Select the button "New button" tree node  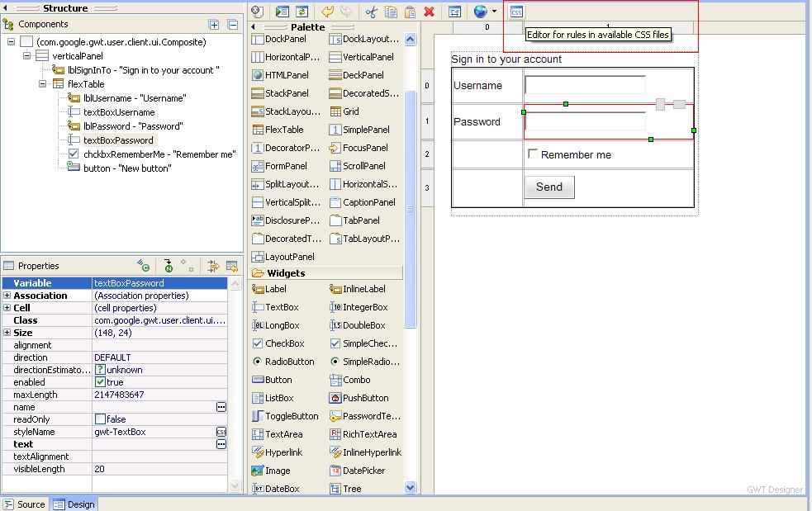point(120,168)
